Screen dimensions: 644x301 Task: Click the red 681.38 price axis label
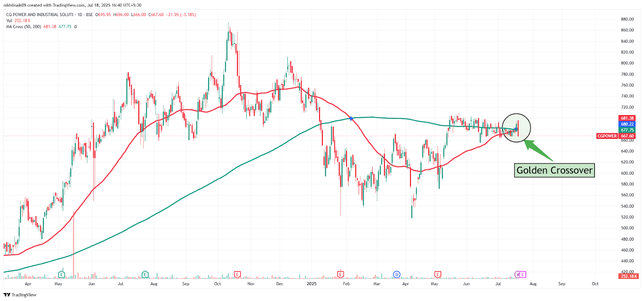coord(627,118)
